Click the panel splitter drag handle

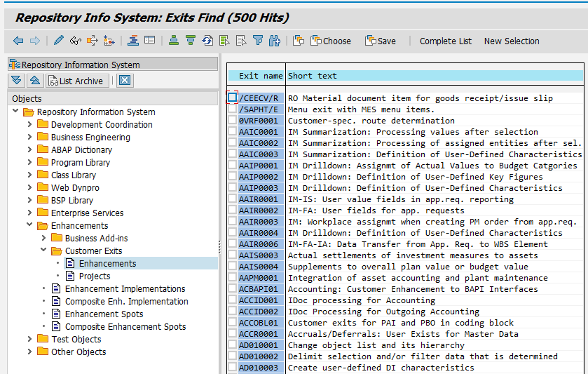coord(220,247)
